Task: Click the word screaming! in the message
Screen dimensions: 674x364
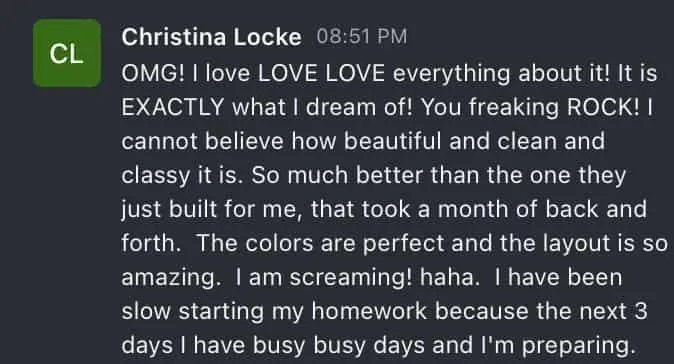Action: 350,278
